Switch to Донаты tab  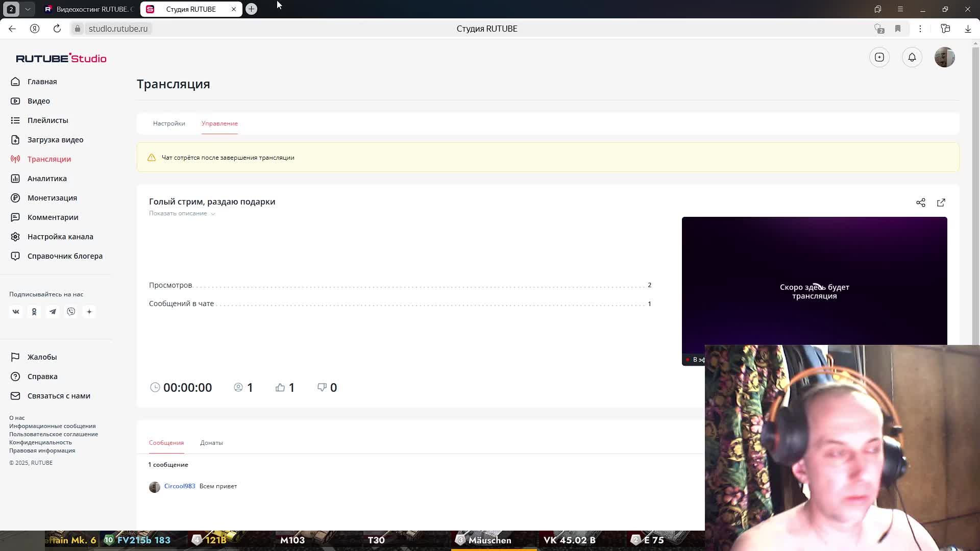pyautogui.click(x=211, y=443)
